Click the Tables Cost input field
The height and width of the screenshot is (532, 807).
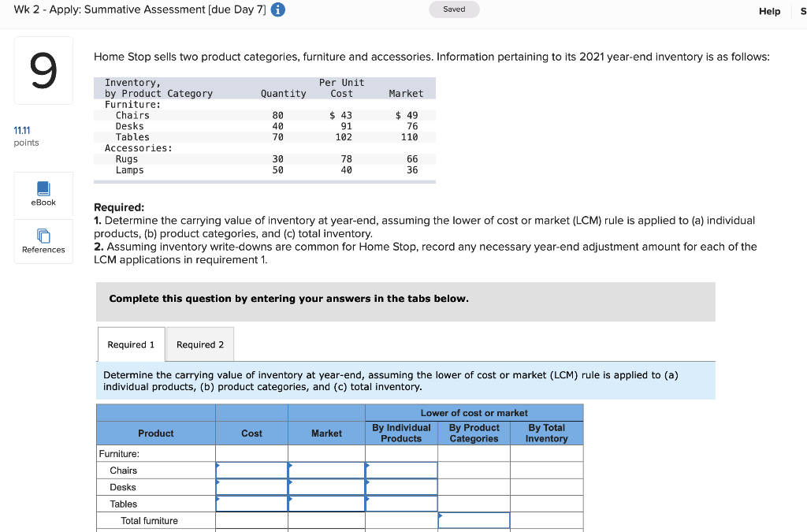click(251, 503)
